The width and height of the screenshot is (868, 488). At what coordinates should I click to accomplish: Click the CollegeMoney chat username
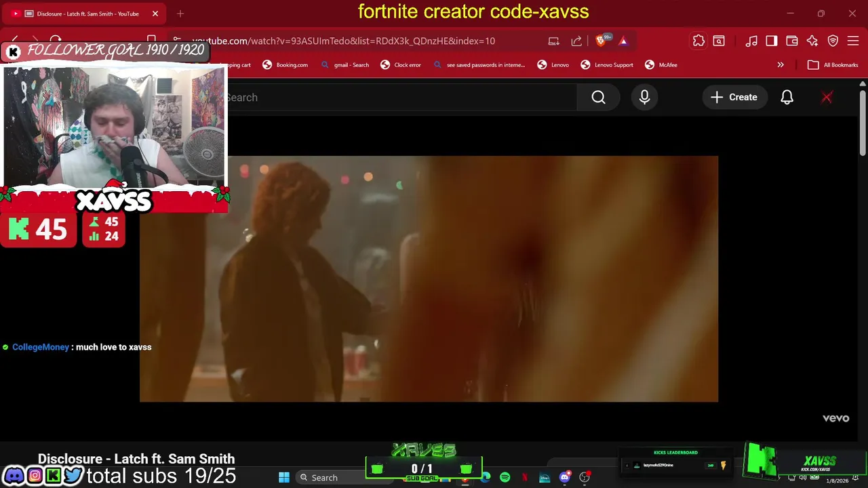click(x=41, y=347)
